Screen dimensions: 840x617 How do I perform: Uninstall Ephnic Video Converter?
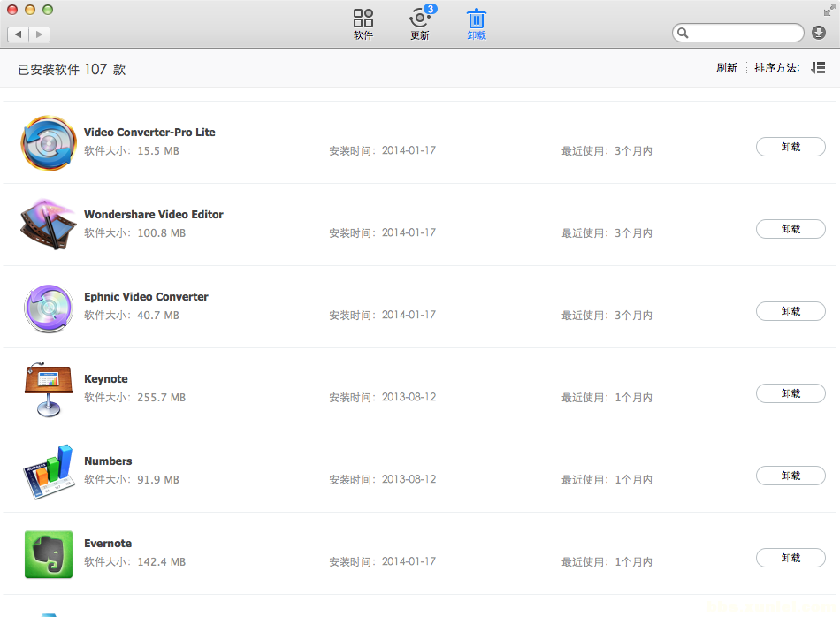[x=790, y=311]
